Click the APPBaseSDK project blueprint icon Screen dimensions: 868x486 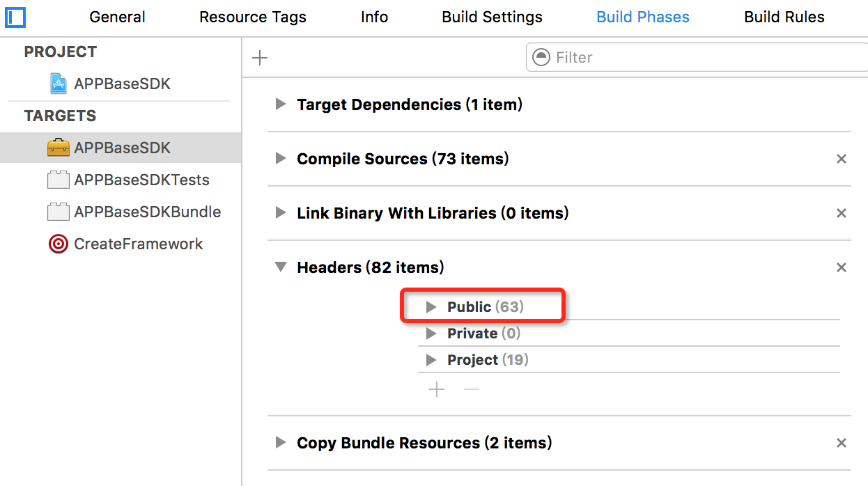click(59, 84)
